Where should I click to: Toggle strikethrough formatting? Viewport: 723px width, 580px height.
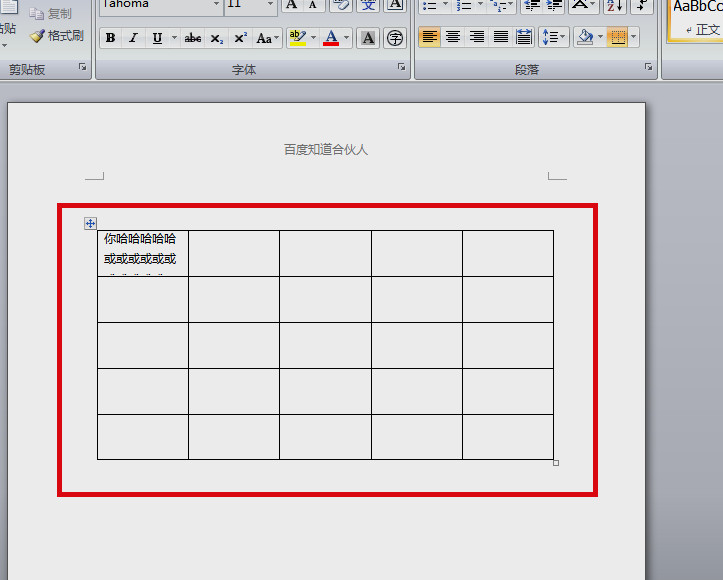193,38
